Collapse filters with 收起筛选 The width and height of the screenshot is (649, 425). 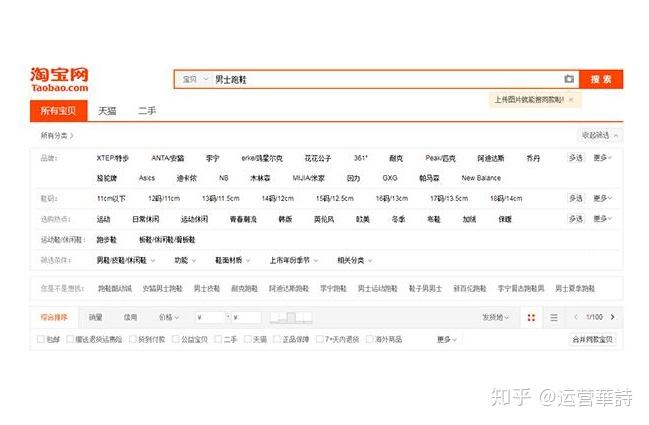pyautogui.click(x=599, y=135)
